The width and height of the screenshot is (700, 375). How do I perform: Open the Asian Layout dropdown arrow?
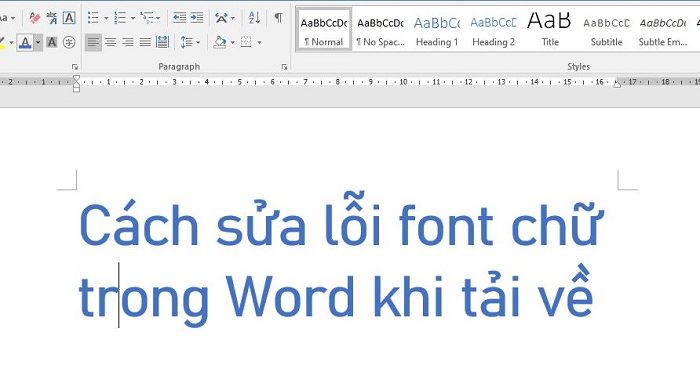[233, 18]
